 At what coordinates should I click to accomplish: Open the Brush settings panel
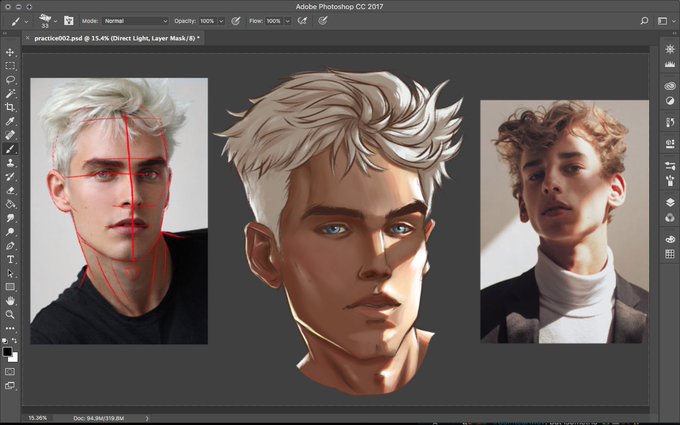coord(670,166)
